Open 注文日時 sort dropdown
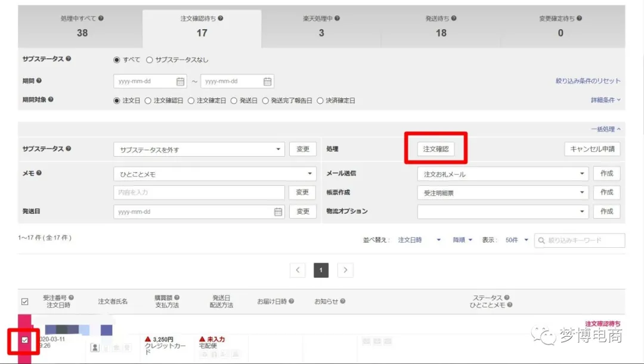644x364 pixels. tap(419, 240)
